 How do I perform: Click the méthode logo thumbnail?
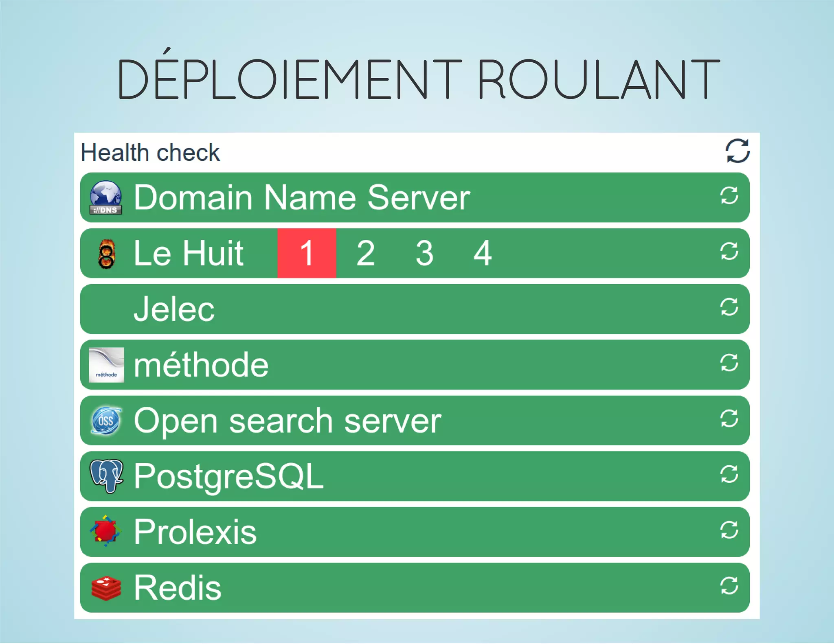tap(106, 365)
